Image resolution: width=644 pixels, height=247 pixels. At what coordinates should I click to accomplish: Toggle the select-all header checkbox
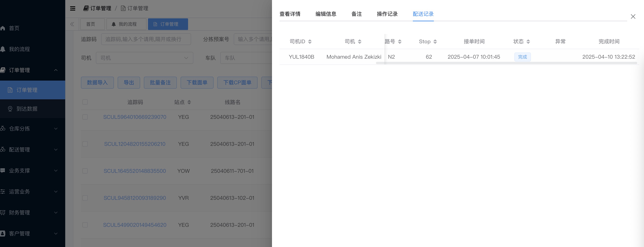click(85, 102)
